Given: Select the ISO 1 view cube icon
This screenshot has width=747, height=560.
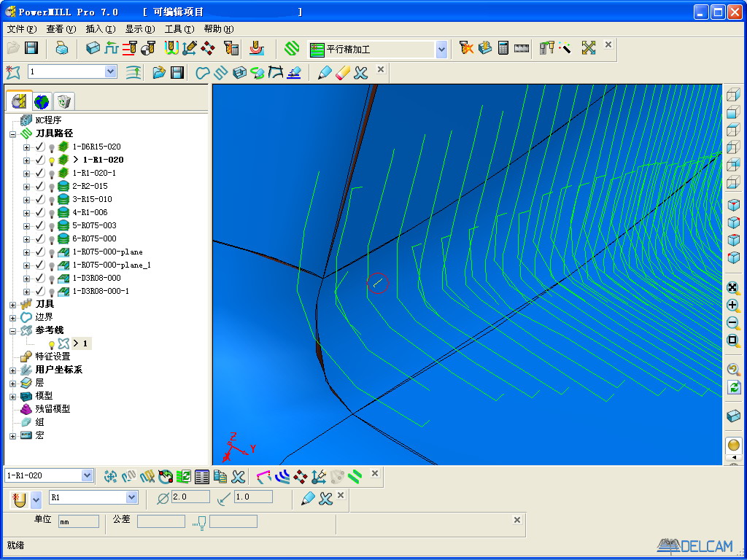Looking at the screenshot, I should click(733, 206).
